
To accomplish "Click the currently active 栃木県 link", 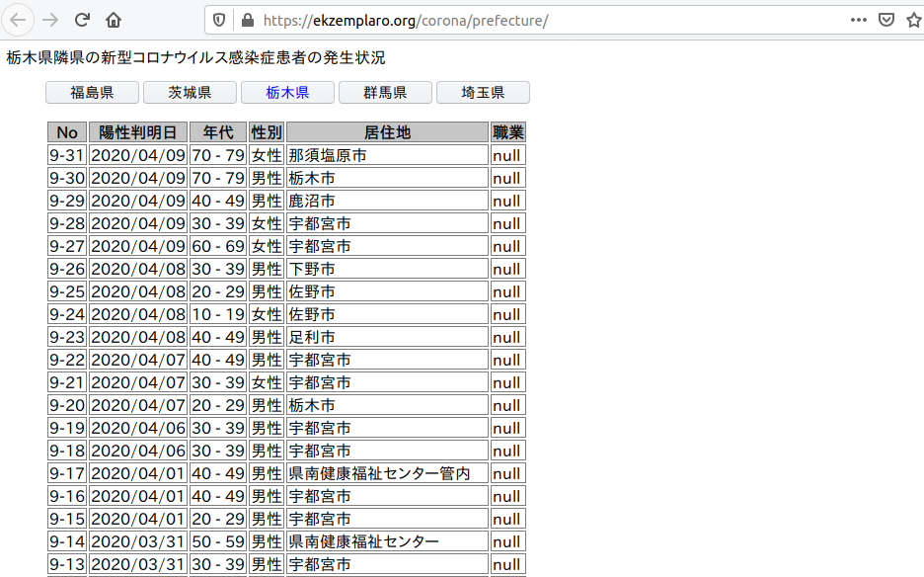I will click(x=286, y=92).
